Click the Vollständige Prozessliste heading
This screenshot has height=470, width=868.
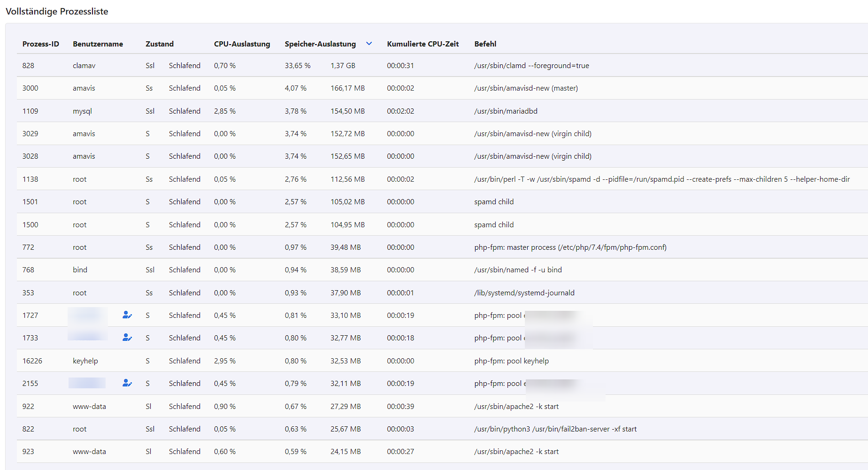click(x=57, y=11)
